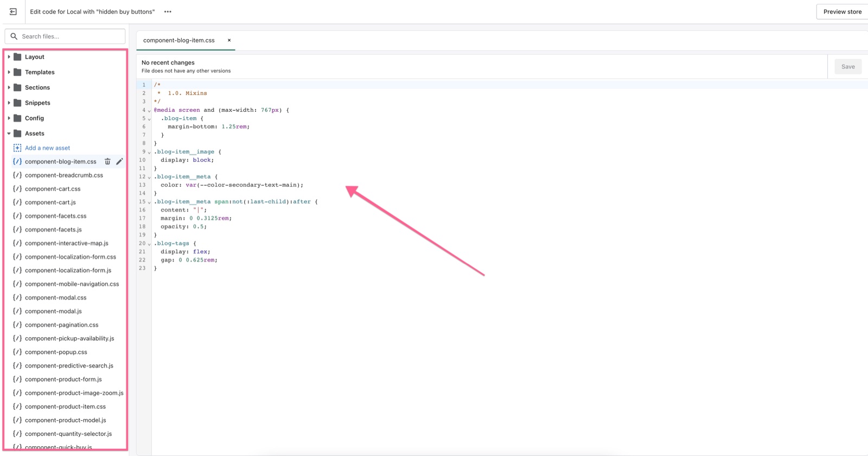The image size is (868, 456).
Task: Open component-predictive-search.js file
Action: tap(69, 365)
